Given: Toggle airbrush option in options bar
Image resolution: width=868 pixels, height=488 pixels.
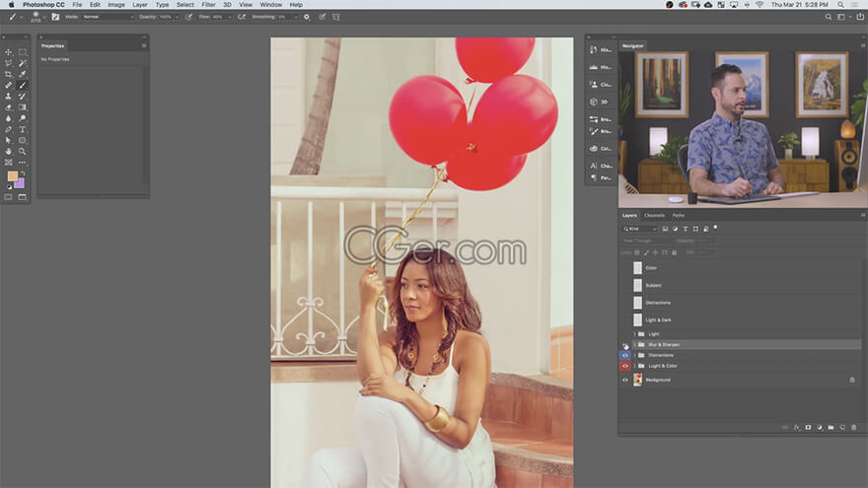Looking at the screenshot, I should tap(242, 17).
